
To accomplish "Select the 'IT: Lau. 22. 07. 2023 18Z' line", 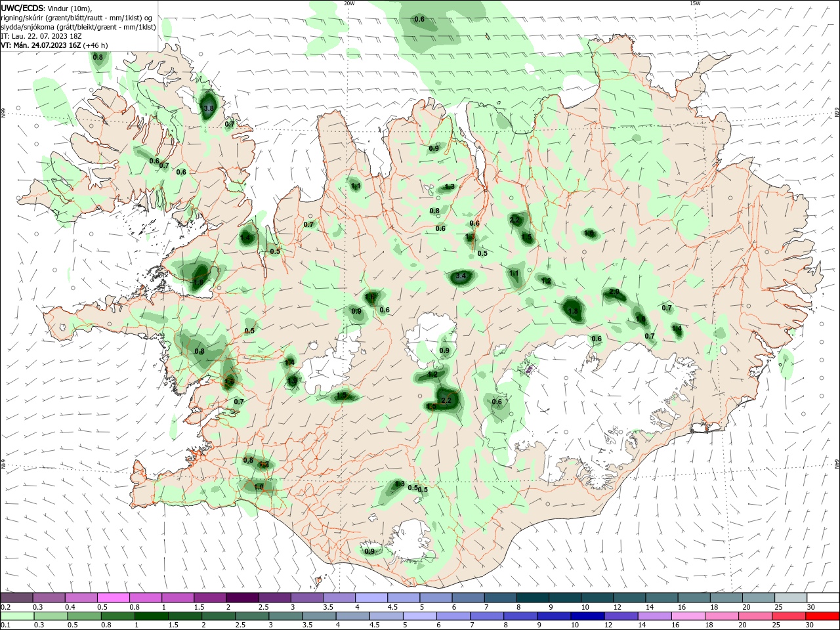I will click(41, 36).
